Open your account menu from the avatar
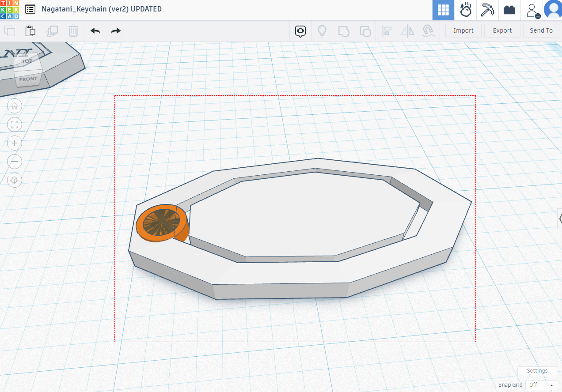The height and width of the screenshot is (392, 562). 553,9
